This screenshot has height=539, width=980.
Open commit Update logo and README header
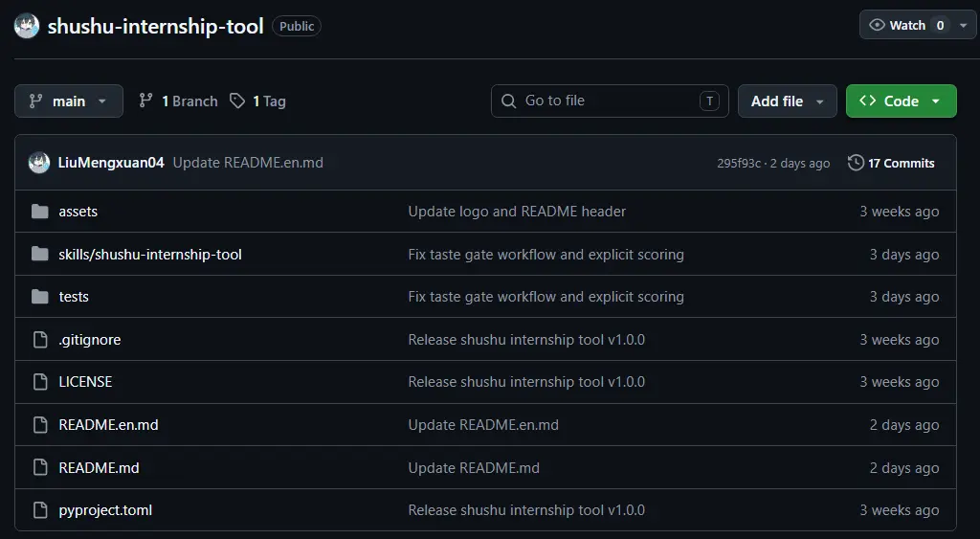(x=517, y=212)
